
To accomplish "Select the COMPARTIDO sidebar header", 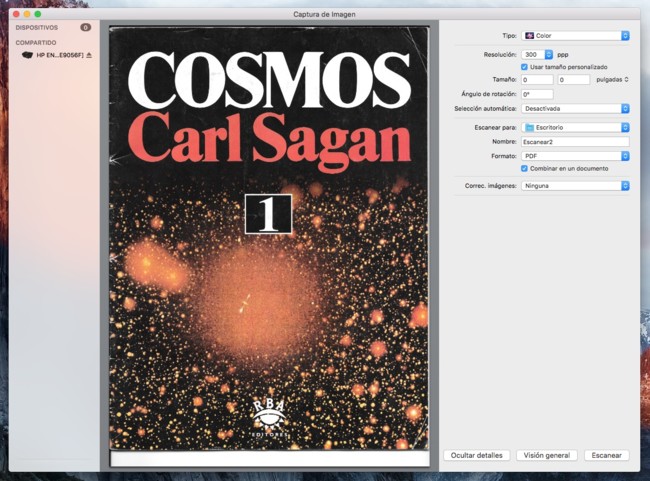I will pyautogui.click(x=36, y=42).
